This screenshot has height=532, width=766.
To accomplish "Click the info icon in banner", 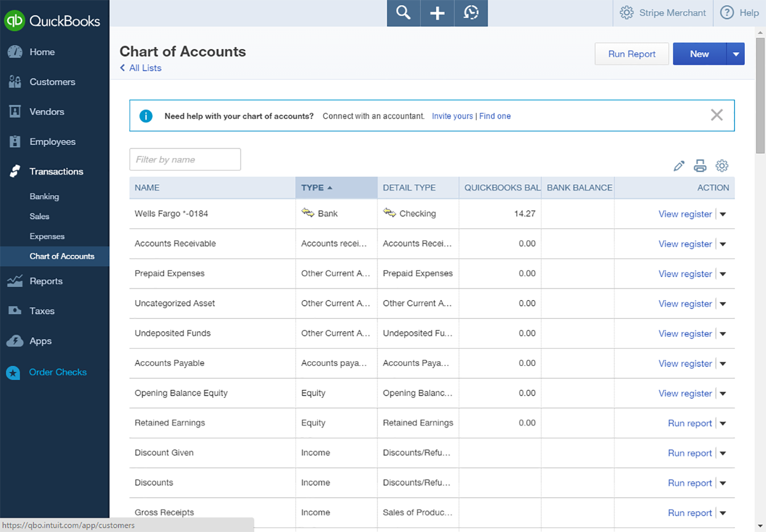I will (x=146, y=116).
